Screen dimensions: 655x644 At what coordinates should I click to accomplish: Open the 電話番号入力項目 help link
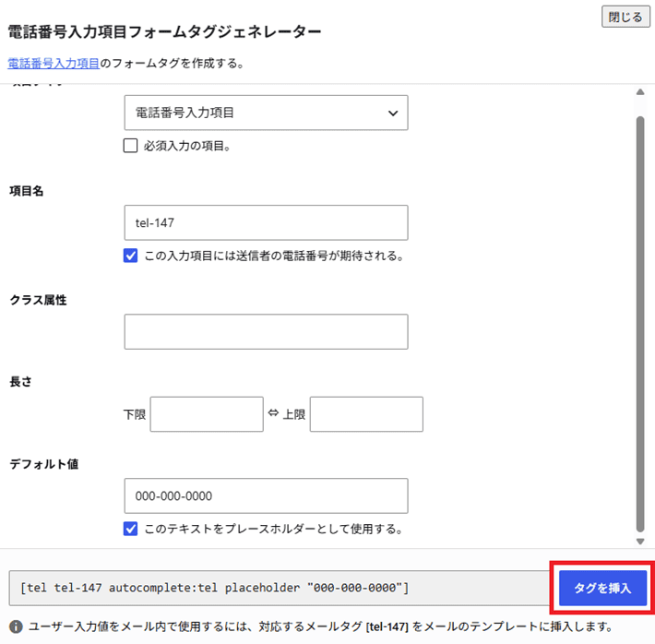coord(54,64)
